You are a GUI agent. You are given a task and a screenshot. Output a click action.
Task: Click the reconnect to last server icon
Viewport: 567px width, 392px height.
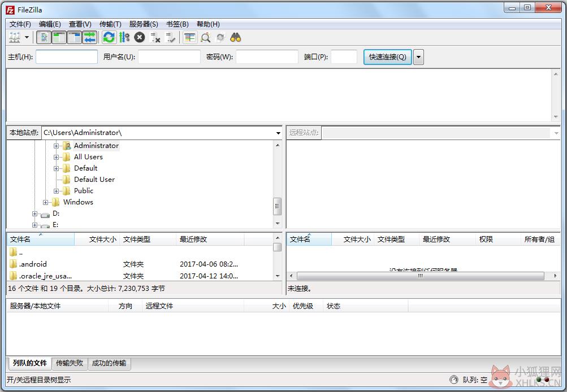(170, 37)
